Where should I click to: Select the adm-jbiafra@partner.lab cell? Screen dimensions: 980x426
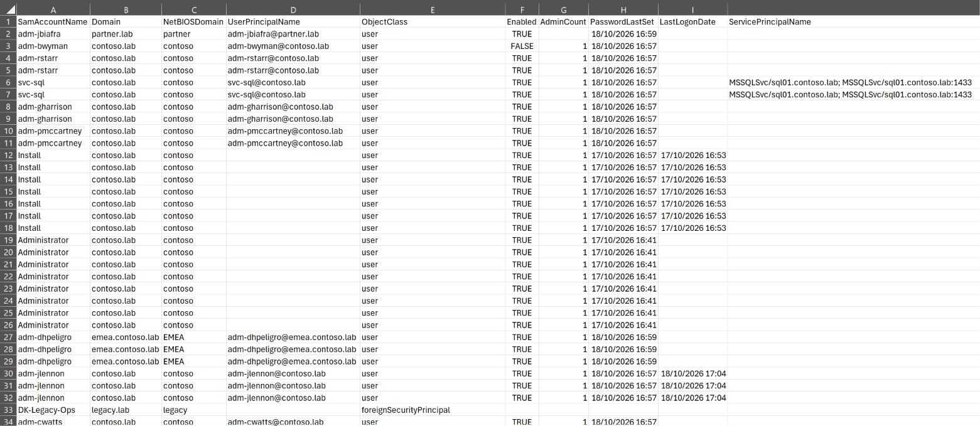point(293,34)
